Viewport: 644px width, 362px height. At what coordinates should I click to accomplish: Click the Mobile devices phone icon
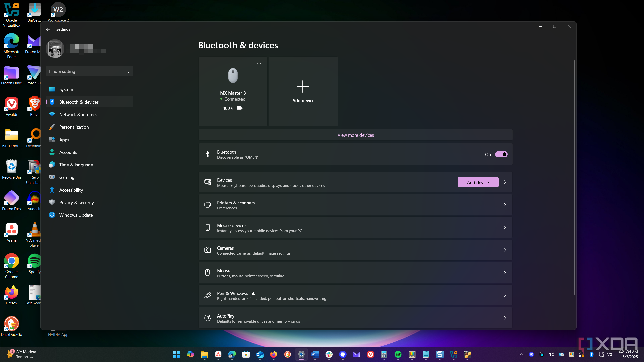pos(207,228)
